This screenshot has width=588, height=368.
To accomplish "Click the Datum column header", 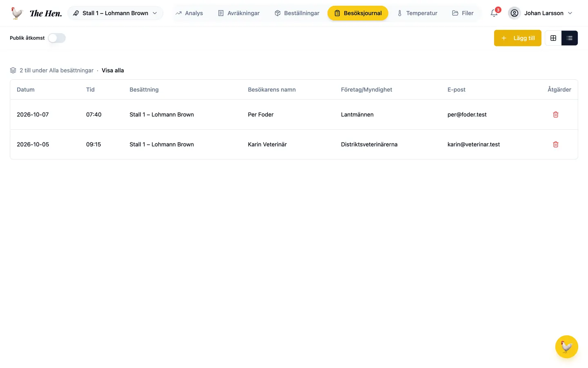I will pos(26,90).
